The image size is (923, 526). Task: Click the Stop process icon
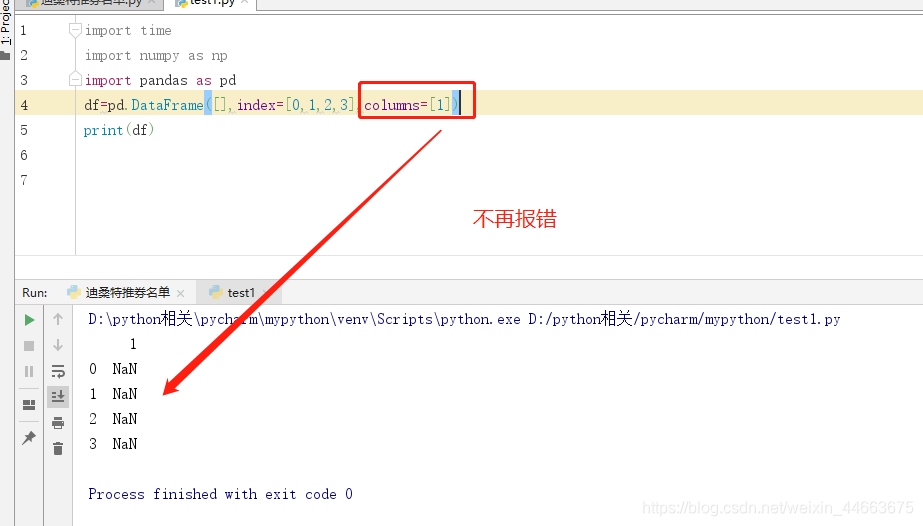pyautogui.click(x=29, y=346)
